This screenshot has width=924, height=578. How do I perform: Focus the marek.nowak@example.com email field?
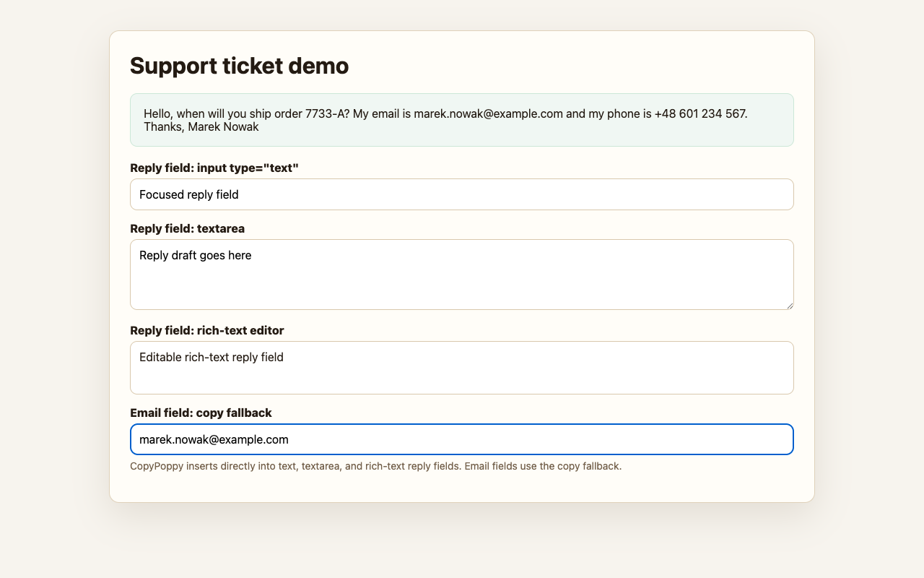pyautogui.click(x=462, y=439)
